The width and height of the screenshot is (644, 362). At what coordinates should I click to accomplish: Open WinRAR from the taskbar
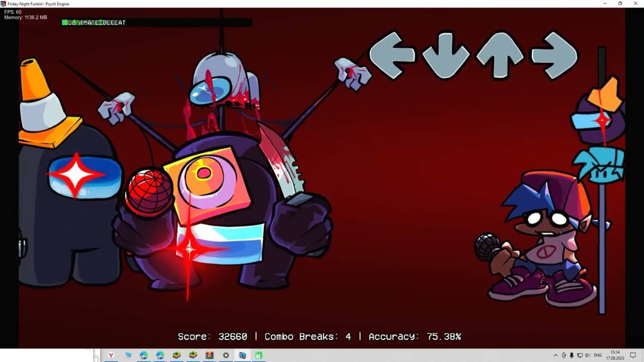(x=209, y=355)
